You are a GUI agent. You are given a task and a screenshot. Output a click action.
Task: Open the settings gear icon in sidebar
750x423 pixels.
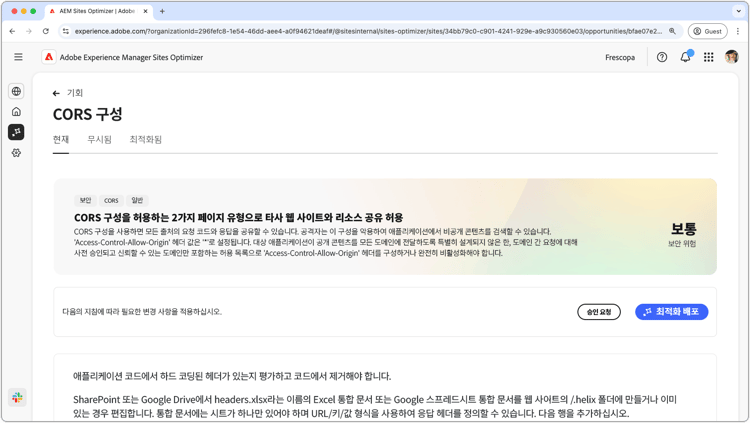tap(16, 153)
